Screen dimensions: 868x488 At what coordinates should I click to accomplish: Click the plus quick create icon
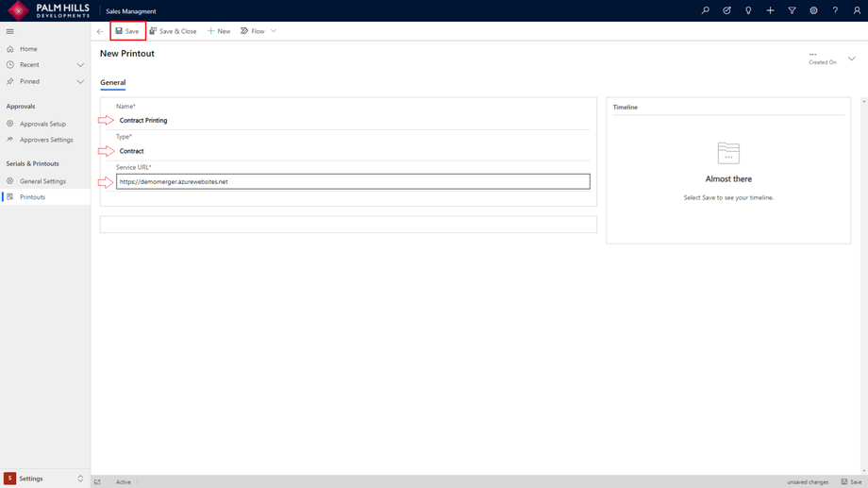[770, 10]
